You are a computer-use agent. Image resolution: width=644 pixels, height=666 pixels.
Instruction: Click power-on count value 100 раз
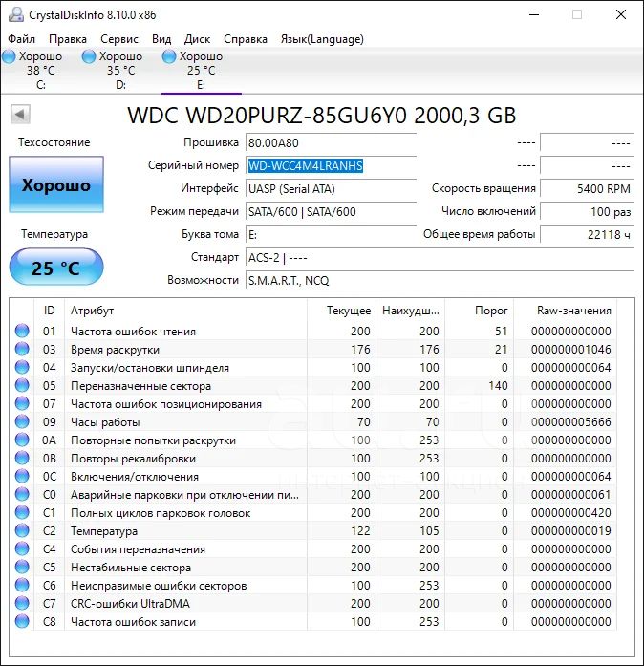(x=587, y=211)
